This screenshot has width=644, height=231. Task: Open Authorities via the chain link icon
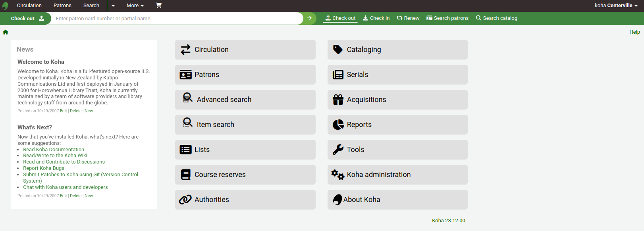pos(185,200)
